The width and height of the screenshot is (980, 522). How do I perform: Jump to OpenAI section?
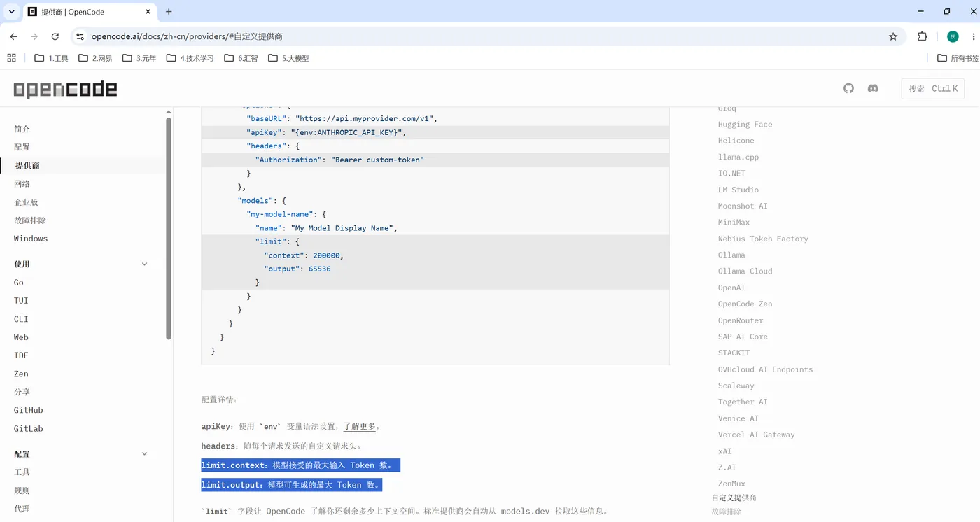731,288
